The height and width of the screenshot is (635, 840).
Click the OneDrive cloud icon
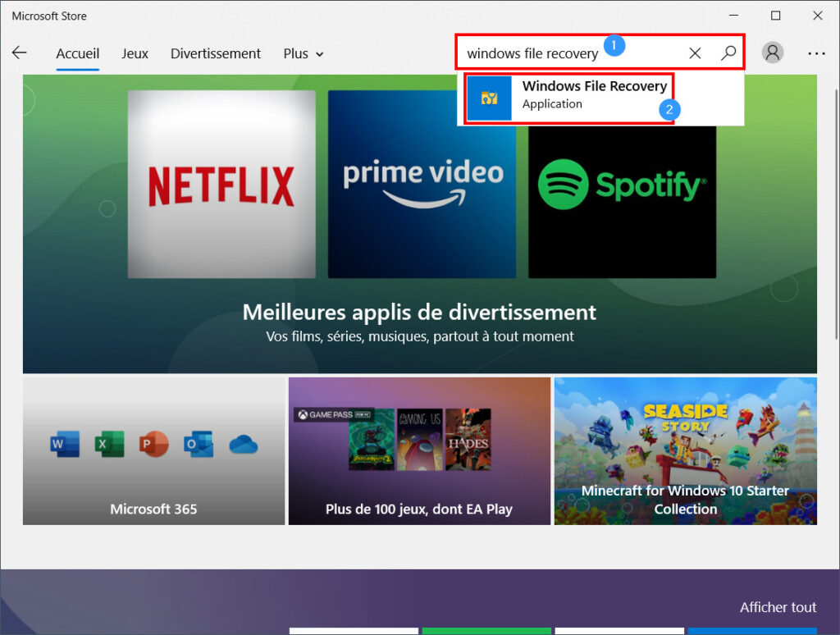[x=243, y=444]
